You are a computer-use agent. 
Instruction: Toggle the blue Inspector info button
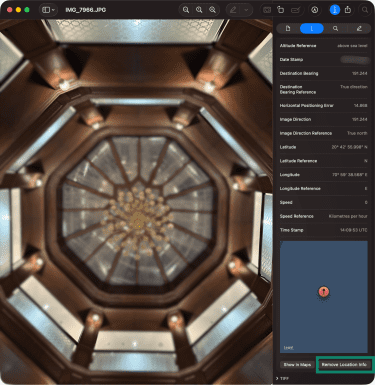pos(335,10)
